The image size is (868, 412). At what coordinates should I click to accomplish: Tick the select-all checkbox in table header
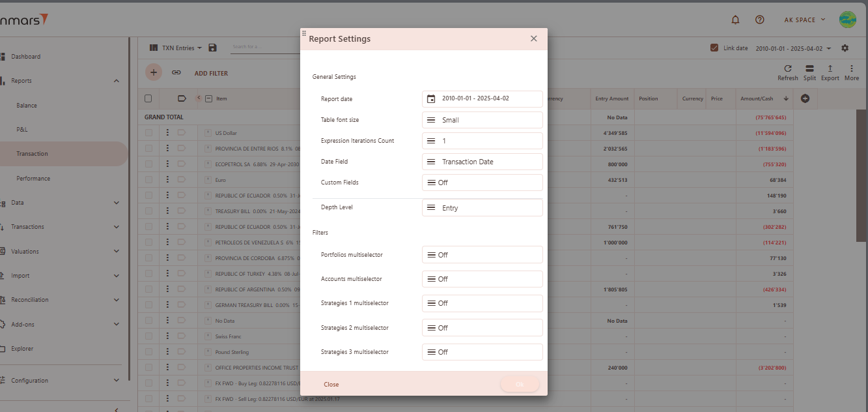coord(148,98)
